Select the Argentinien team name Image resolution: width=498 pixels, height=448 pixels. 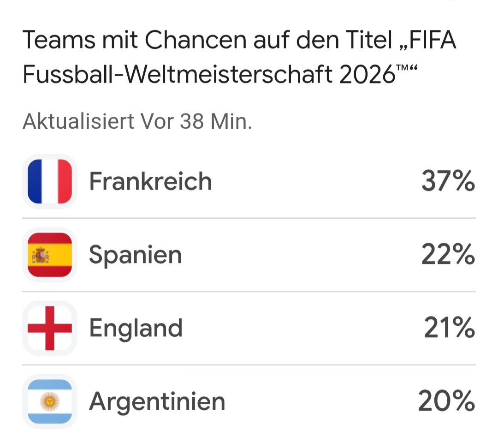tap(157, 402)
